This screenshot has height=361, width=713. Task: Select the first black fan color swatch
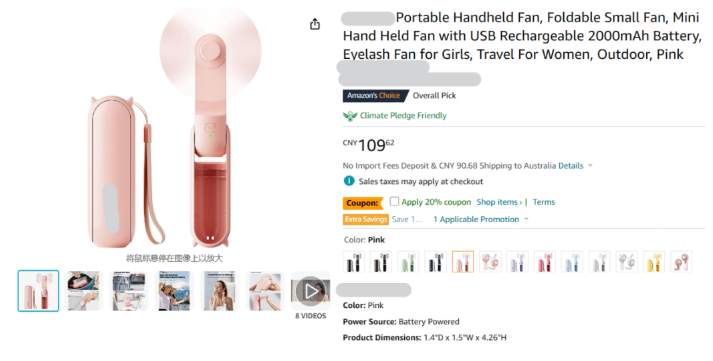353,262
